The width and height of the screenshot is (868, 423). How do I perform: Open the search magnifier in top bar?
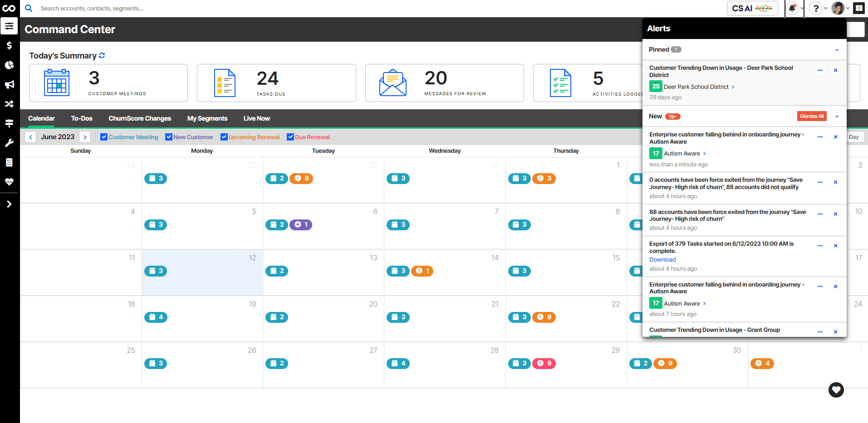[28, 8]
